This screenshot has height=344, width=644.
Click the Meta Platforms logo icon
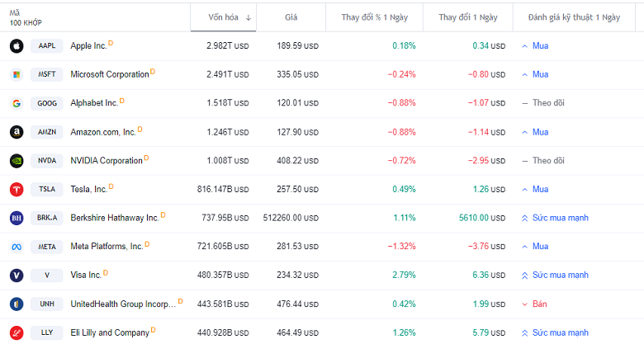click(16, 247)
